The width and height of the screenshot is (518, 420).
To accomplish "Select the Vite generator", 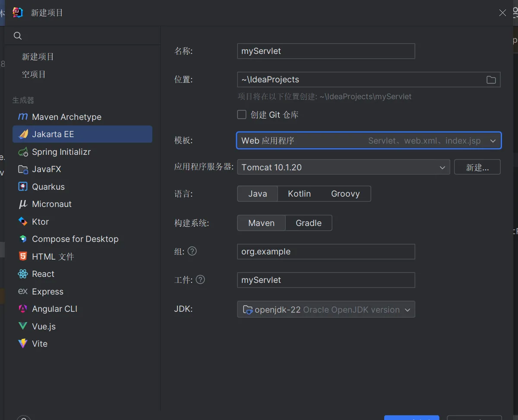I will (82, 344).
